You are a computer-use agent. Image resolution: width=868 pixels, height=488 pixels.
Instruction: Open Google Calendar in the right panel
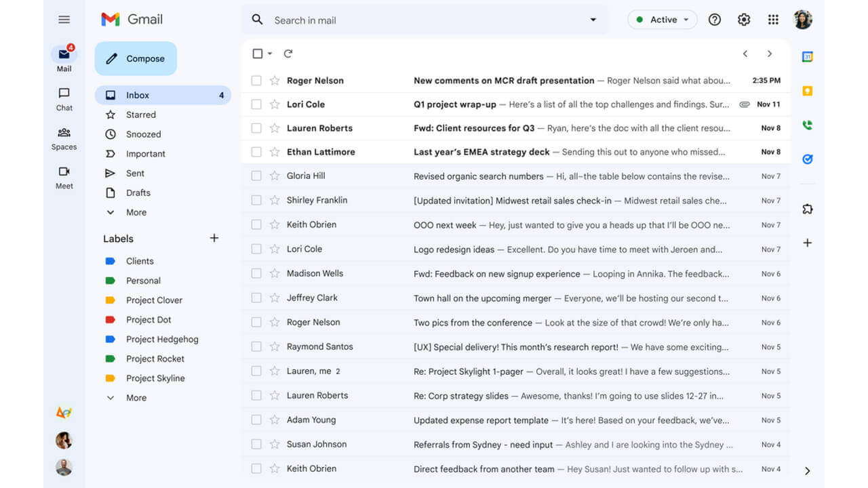tap(807, 57)
